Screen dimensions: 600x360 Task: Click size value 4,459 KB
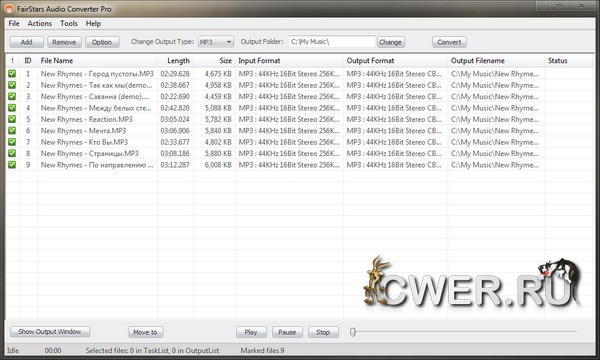click(218, 96)
